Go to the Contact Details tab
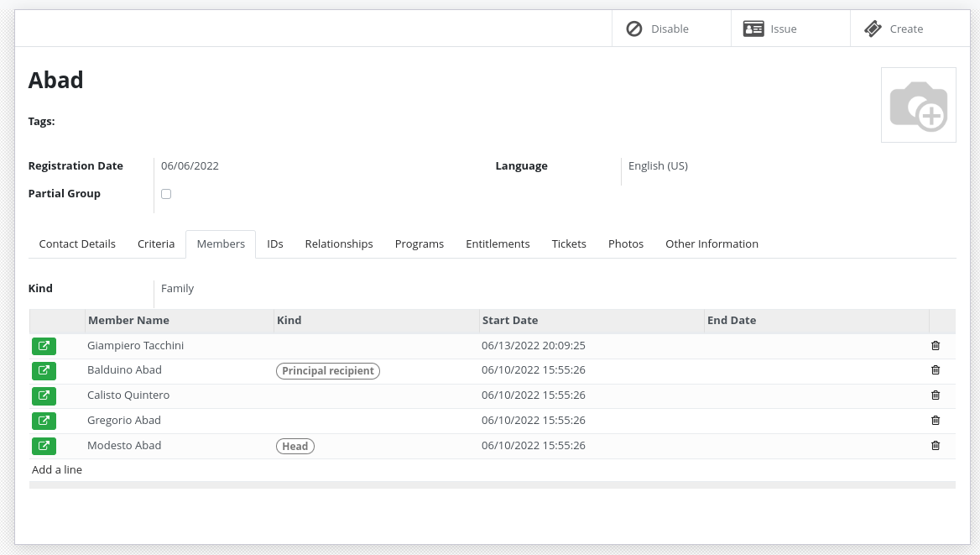The height and width of the screenshot is (555, 980). 76,243
